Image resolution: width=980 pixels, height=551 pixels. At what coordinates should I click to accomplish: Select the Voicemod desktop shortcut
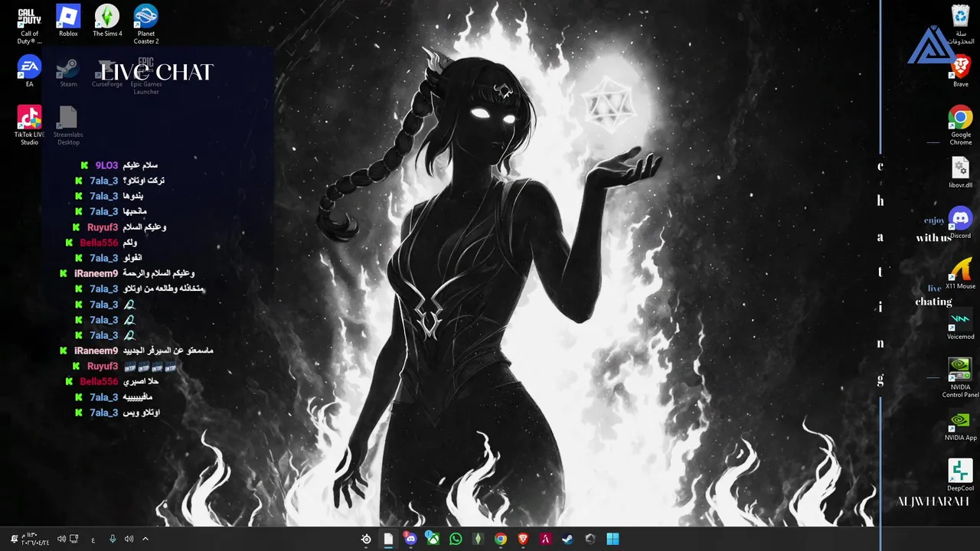[960, 324]
